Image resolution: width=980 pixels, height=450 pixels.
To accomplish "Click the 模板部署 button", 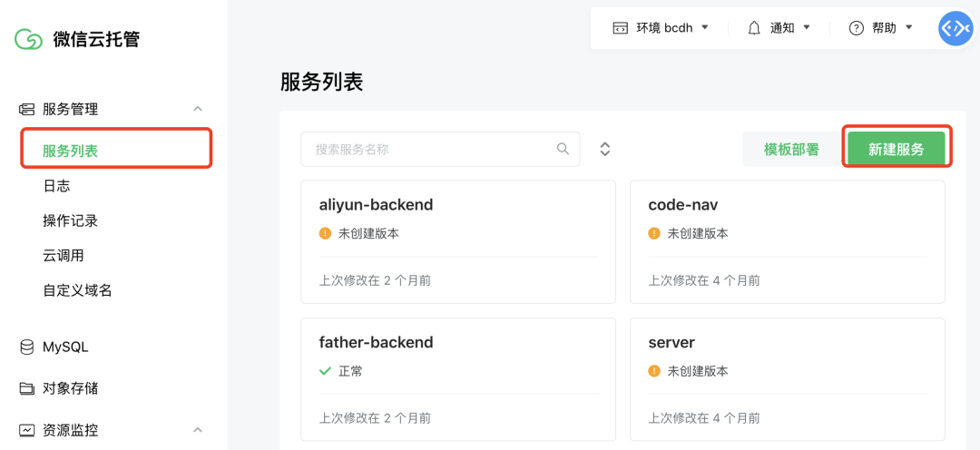I will (x=790, y=150).
